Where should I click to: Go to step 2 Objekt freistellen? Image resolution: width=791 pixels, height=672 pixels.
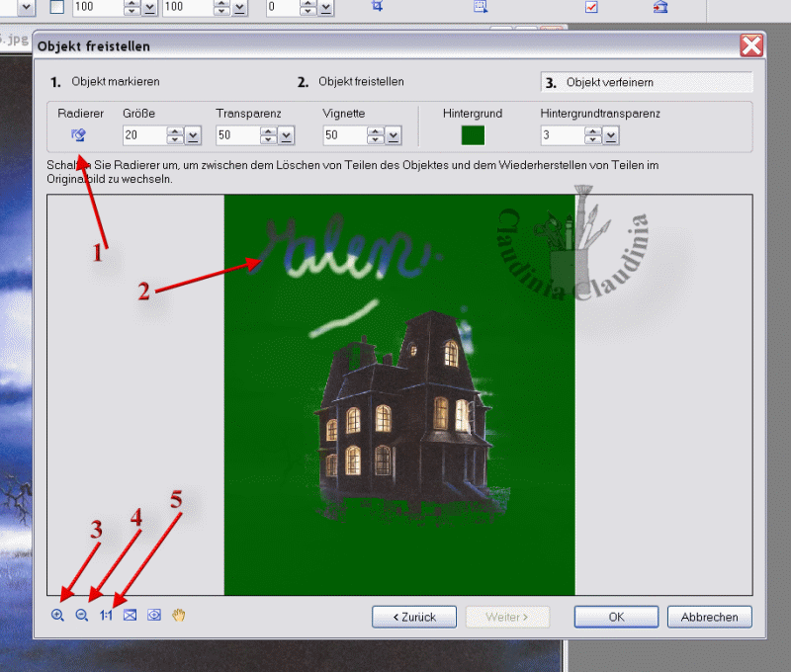click(351, 82)
